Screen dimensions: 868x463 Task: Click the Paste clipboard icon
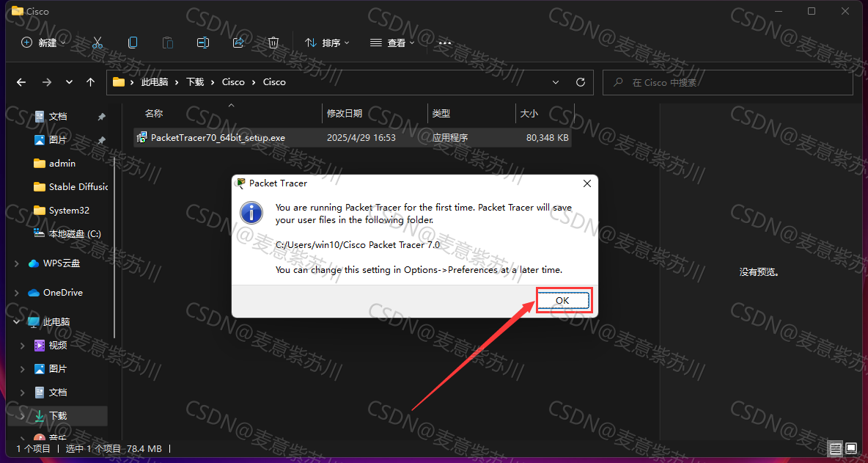[x=168, y=43]
